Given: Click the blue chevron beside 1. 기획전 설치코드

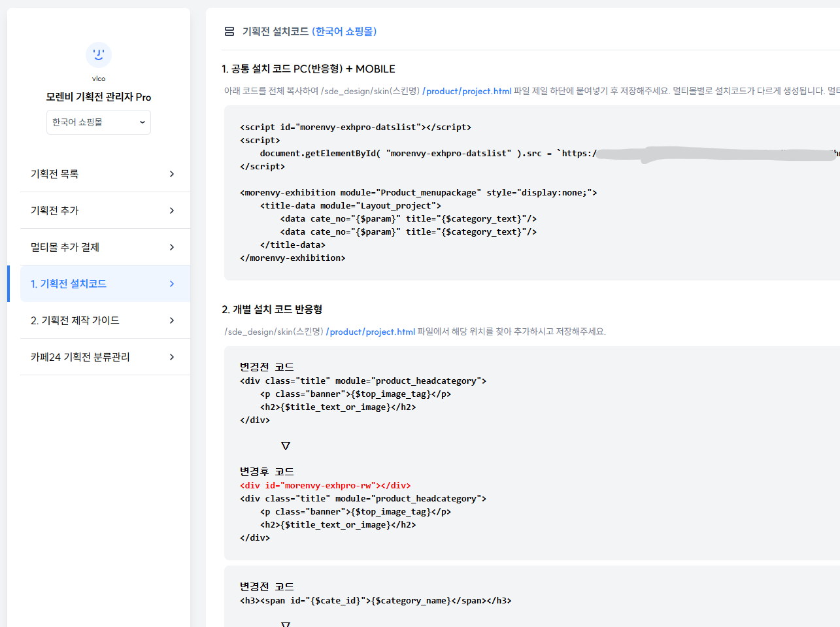Looking at the screenshot, I should [x=172, y=284].
